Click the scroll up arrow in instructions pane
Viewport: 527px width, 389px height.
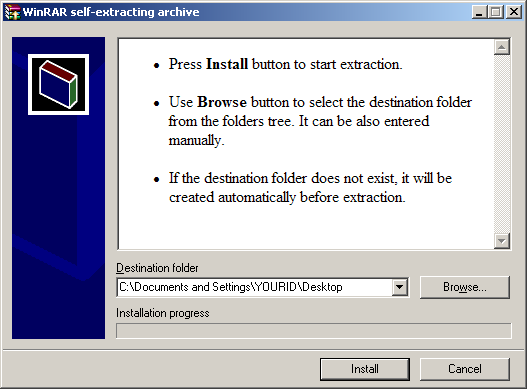click(x=502, y=47)
